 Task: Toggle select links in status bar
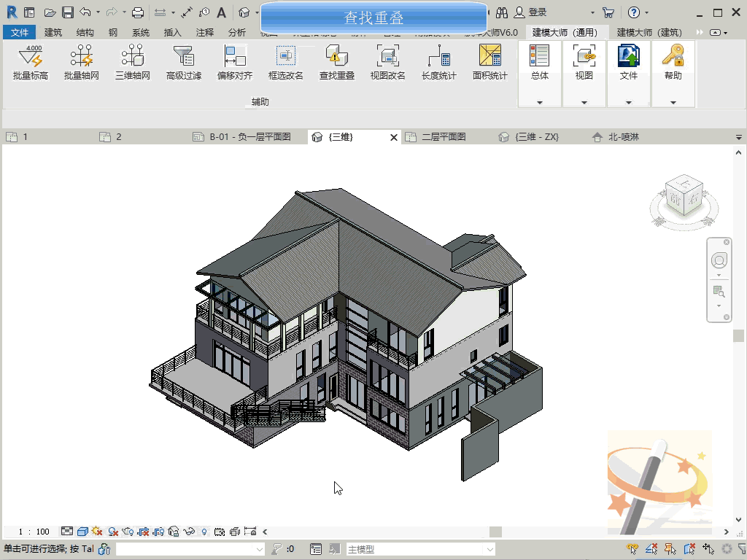click(632, 549)
